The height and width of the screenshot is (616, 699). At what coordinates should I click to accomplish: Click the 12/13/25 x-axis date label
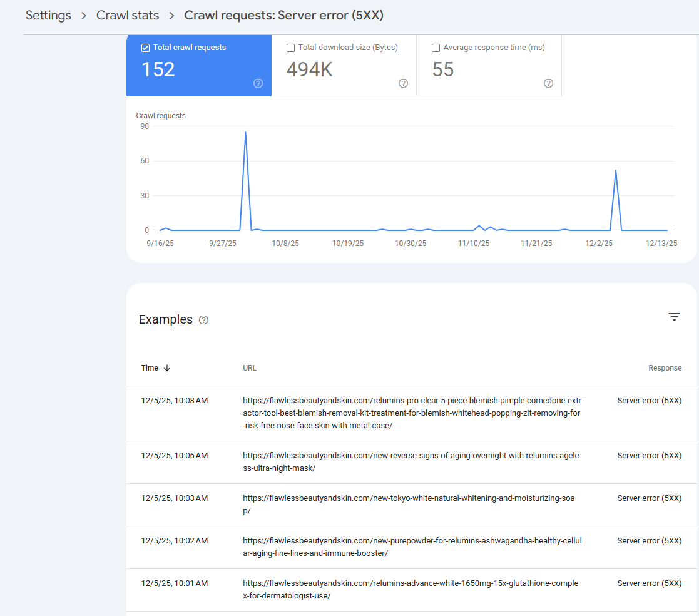point(661,244)
